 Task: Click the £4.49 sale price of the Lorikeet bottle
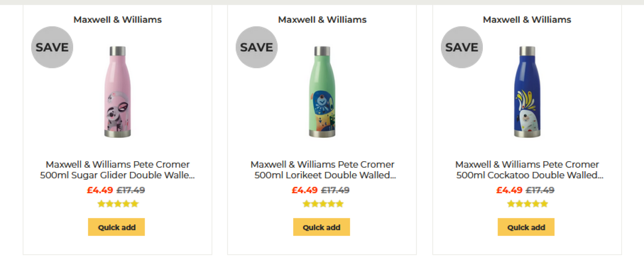coord(304,190)
